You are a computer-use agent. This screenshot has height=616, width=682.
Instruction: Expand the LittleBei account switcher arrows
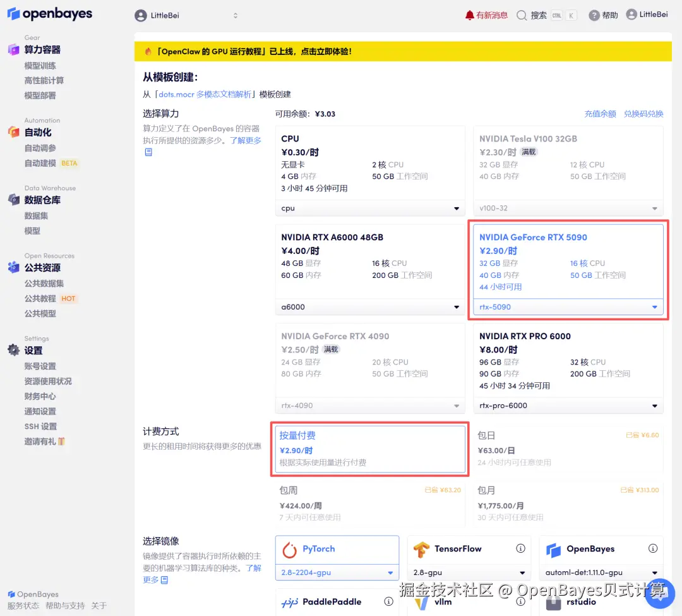[x=236, y=16]
